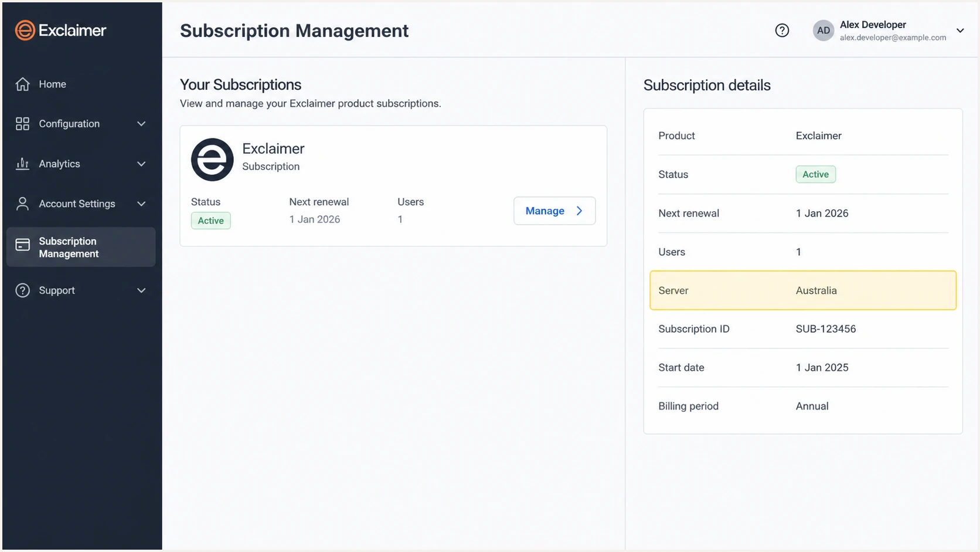The width and height of the screenshot is (980, 552).
Task: Click '1 Jan 2026' in Subscription details
Action: (x=822, y=214)
